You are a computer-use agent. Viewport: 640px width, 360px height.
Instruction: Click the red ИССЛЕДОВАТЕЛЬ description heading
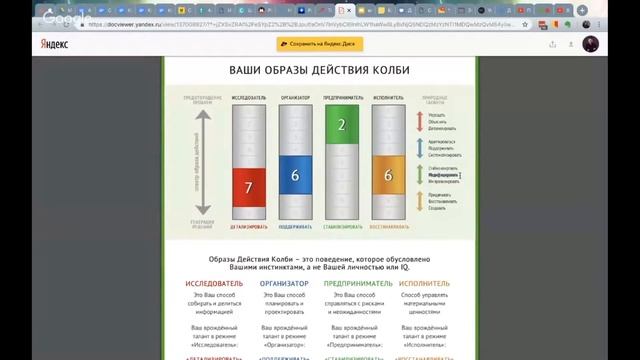214,284
